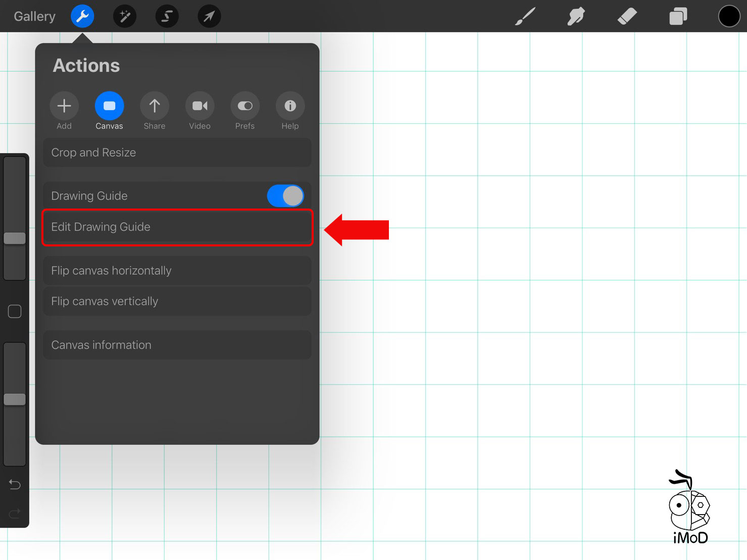Open the Actions wrench menu
This screenshot has width=747, height=560.
82,16
